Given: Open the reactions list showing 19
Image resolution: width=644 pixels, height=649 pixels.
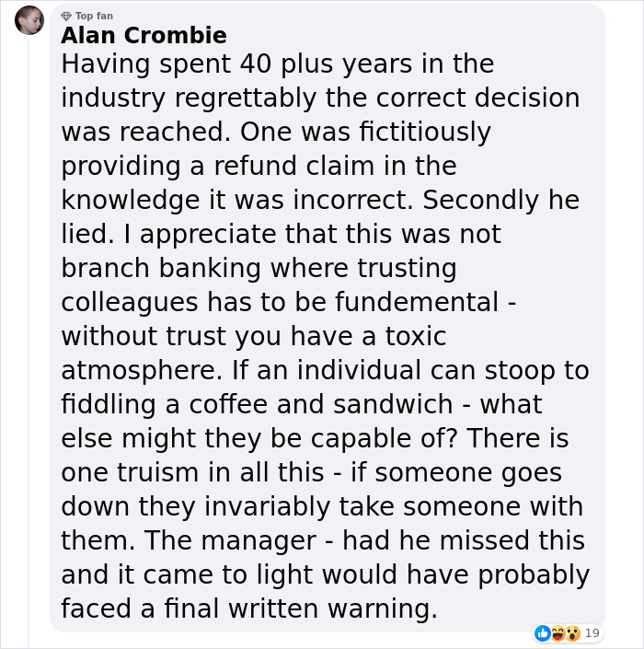Looking at the screenshot, I should [x=592, y=632].
